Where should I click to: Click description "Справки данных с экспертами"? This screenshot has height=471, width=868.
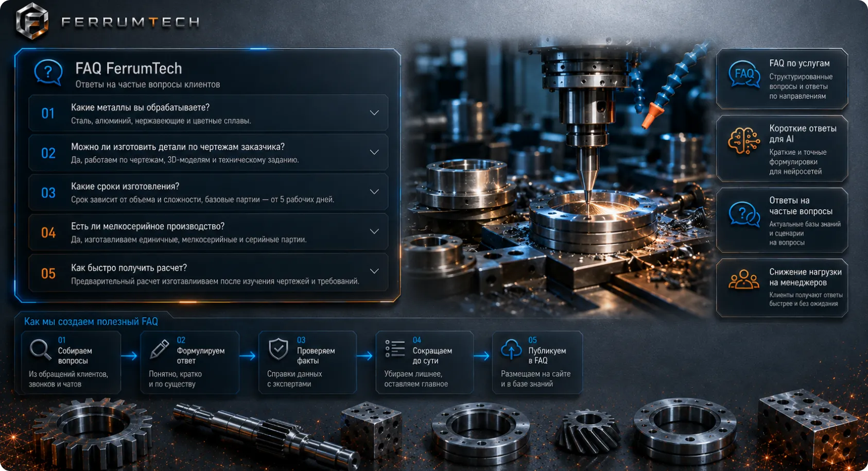(294, 379)
